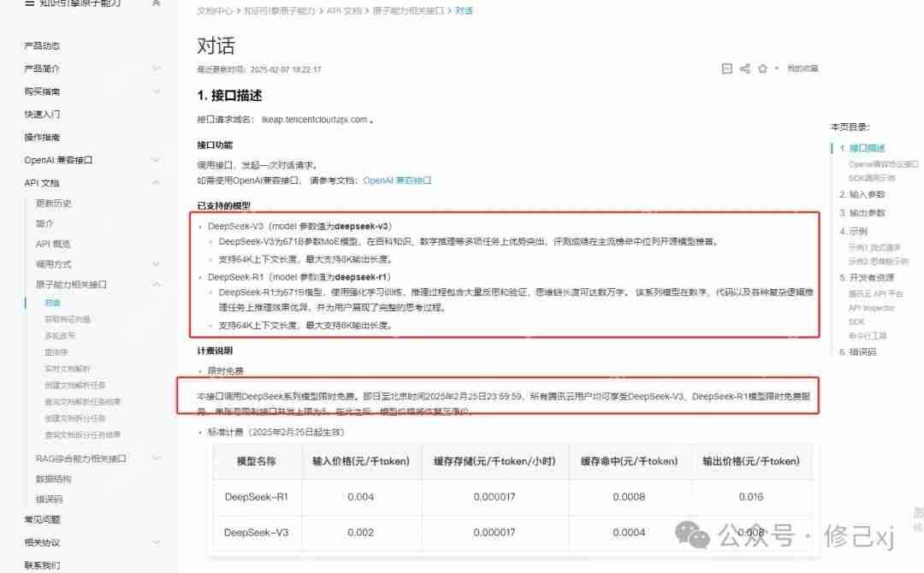The image size is (924, 573).
Task: Click the 模型名称 table header
Action: click(x=257, y=462)
